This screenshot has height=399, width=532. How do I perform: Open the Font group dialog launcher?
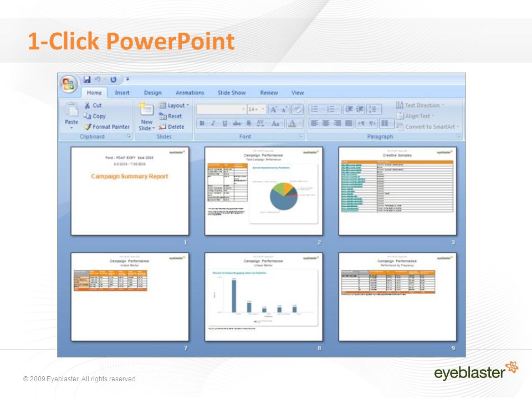301,136
